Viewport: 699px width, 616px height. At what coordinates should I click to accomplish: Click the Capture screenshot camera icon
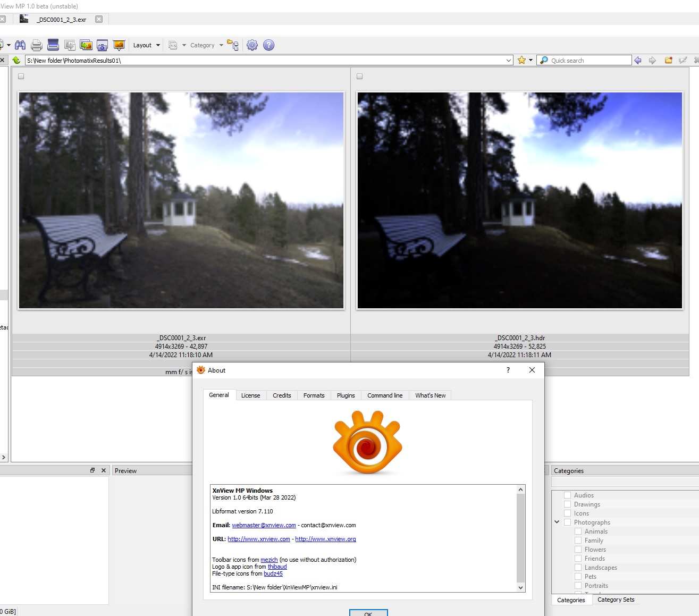103,45
